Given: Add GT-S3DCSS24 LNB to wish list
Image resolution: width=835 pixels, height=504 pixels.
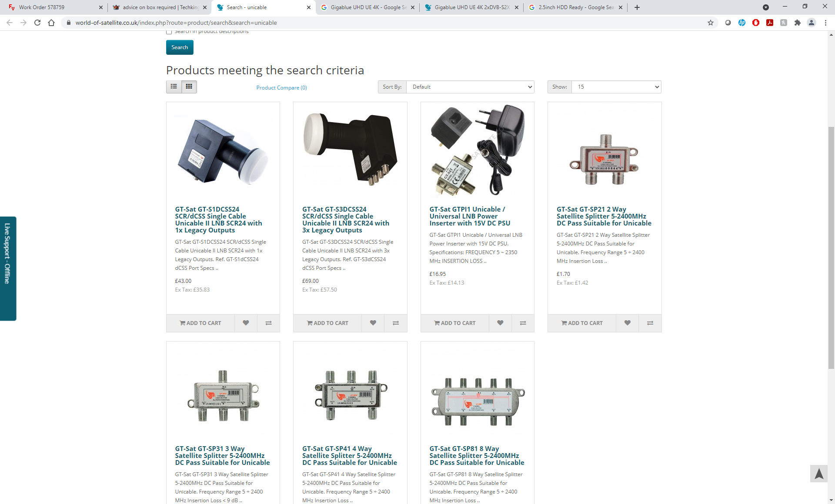Looking at the screenshot, I should point(373,323).
